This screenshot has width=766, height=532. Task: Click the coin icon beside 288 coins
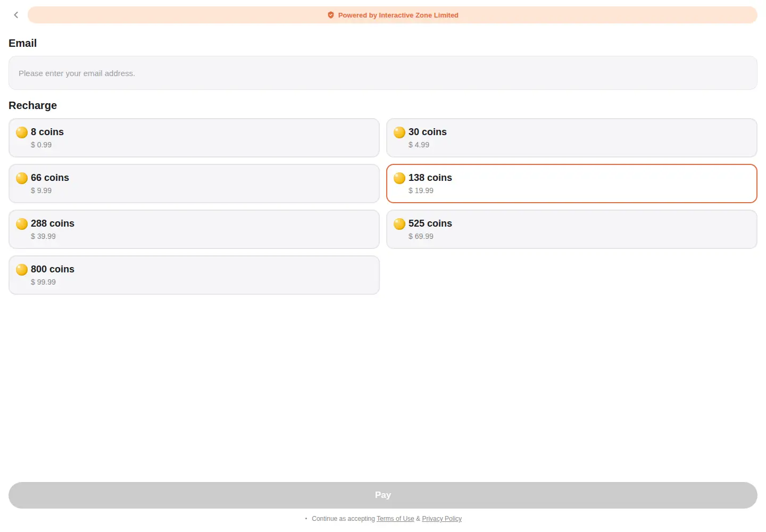pos(22,223)
